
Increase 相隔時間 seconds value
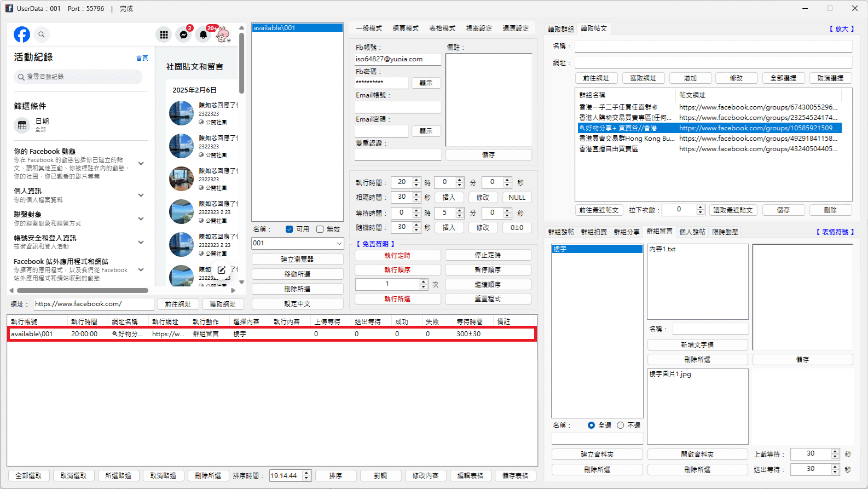(x=417, y=194)
